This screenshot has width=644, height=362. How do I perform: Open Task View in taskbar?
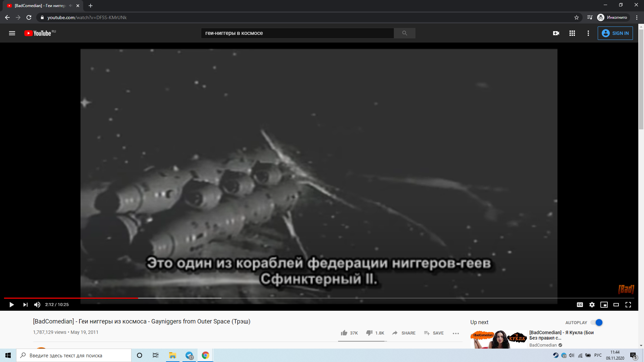click(x=156, y=355)
